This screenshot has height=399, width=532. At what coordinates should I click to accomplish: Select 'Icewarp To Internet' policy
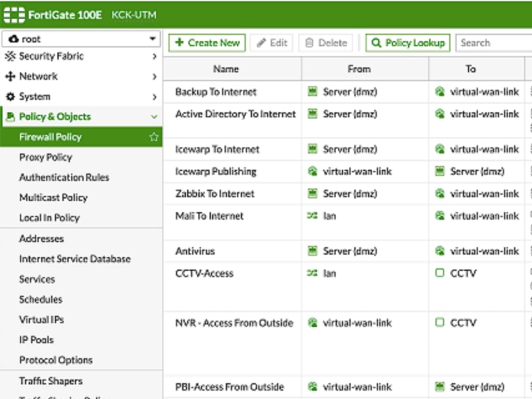(x=217, y=149)
